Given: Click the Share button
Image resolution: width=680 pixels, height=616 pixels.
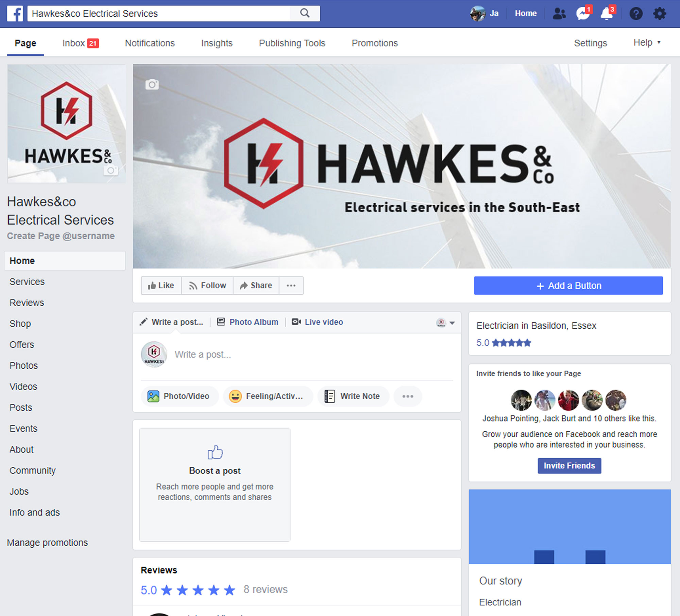Looking at the screenshot, I should (x=256, y=286).
